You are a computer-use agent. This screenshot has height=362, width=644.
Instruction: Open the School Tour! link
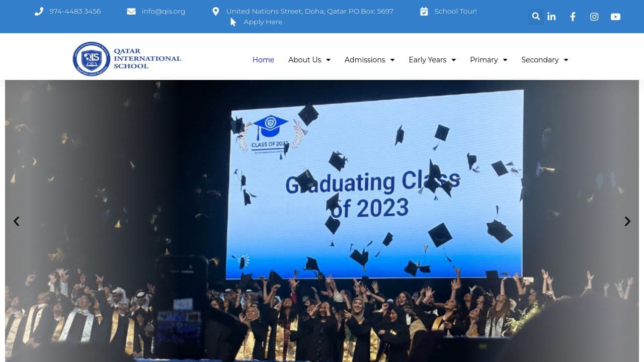pyautogui.click(x=455, y=11)
